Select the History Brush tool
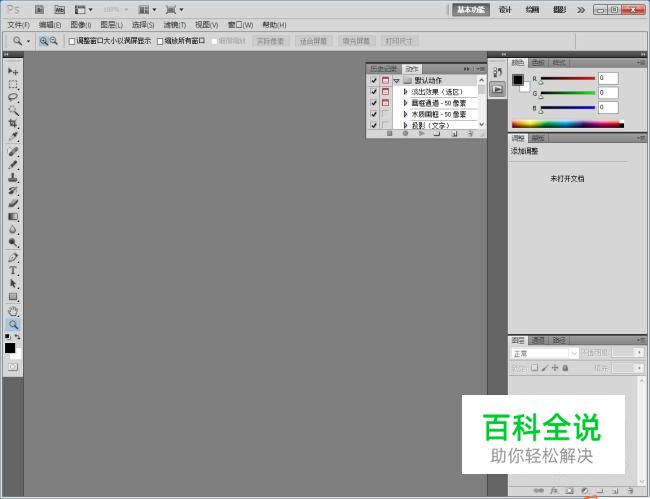This screenshot has width=650, height=499. click(x=12, y=190)
